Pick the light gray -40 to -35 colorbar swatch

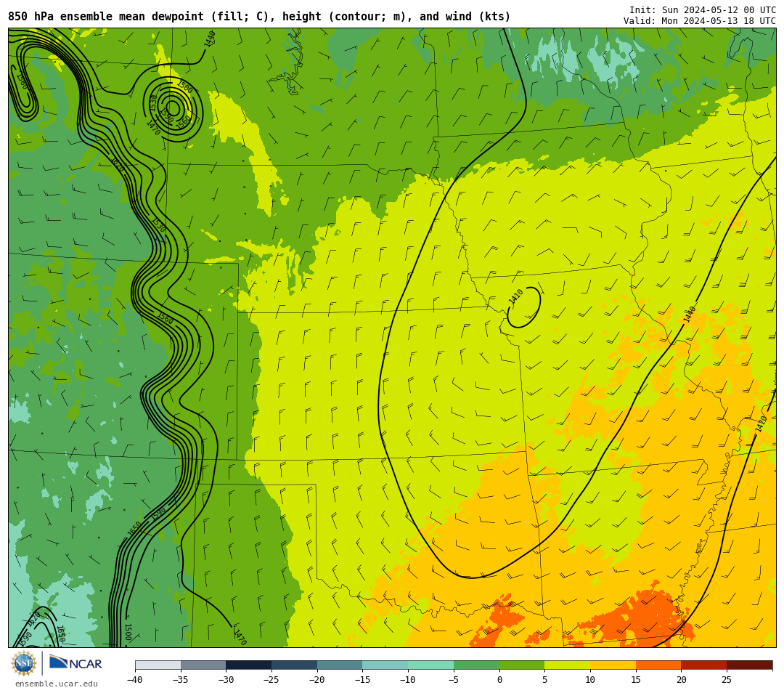pyautogui.click(x=158, y=665)
